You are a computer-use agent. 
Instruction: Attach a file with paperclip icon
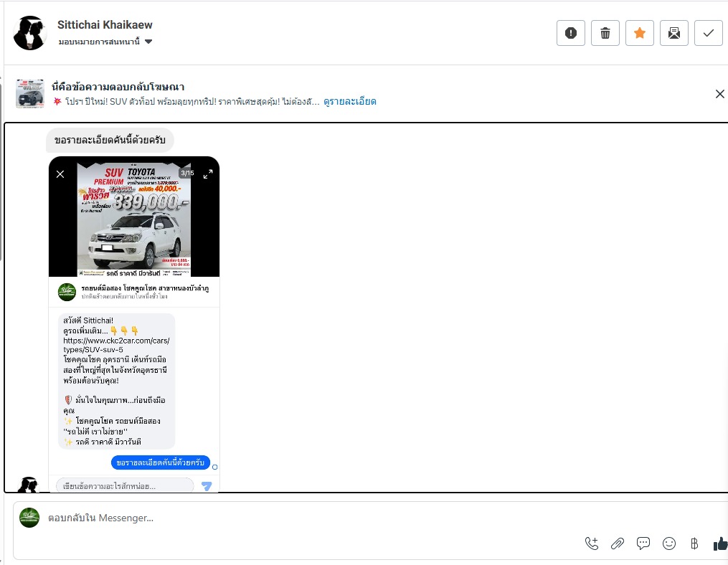pos(618,543)
